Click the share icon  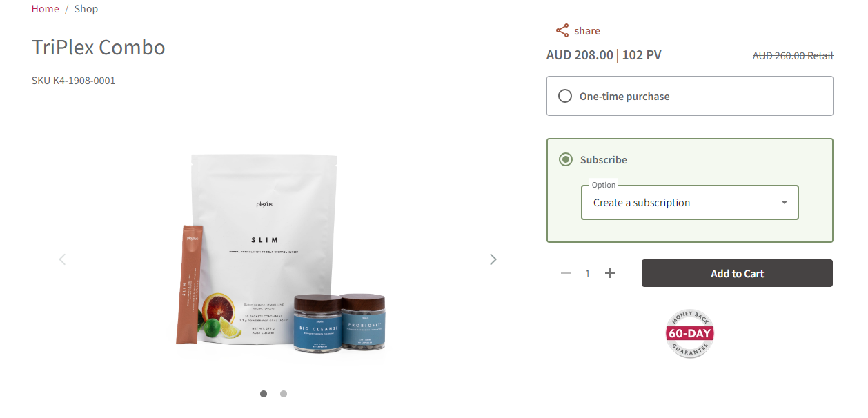[562, 31]
